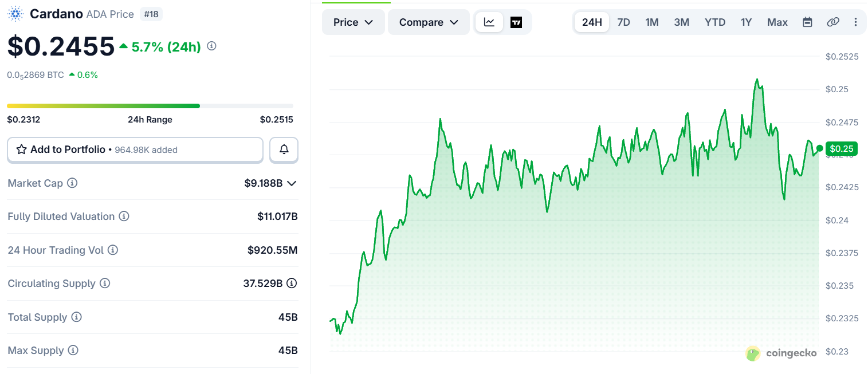Image resolution: width=868 pixels, height=374 pixels.
Task: Select the 24H time range
Action: tap(592, 22)
